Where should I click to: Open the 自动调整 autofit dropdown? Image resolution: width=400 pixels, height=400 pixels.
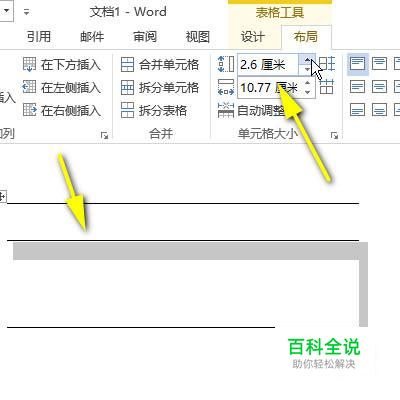[252, 110]
